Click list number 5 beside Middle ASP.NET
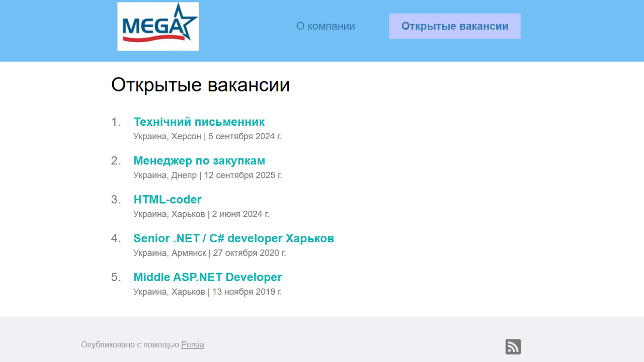Viewport: 644px width, 362px height. pos(116,278)
